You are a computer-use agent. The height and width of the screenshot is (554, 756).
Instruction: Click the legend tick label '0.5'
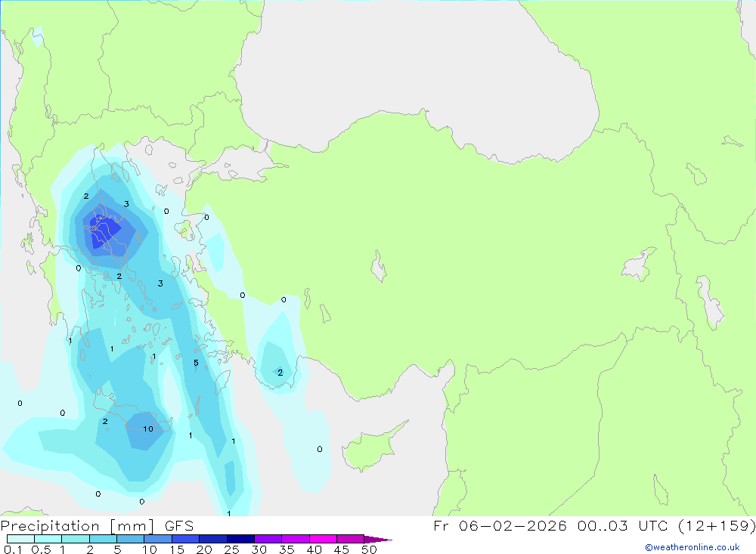point(41,549)
